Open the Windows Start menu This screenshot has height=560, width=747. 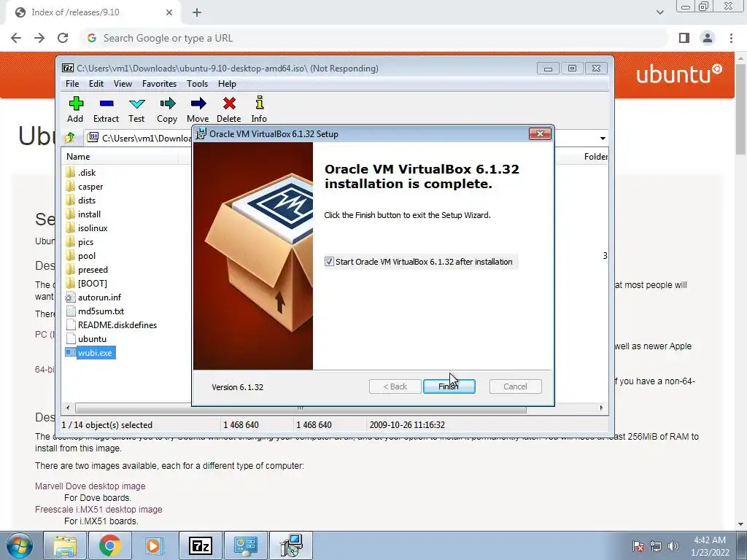(x=19, y=545)
